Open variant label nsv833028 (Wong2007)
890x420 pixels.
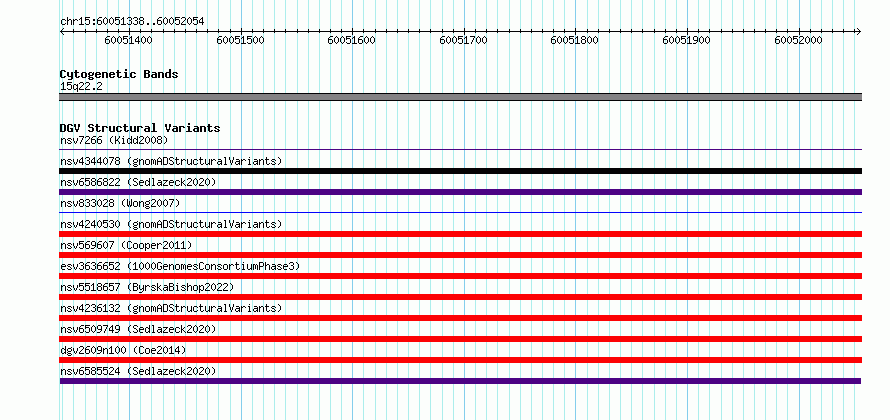point(120,203)
